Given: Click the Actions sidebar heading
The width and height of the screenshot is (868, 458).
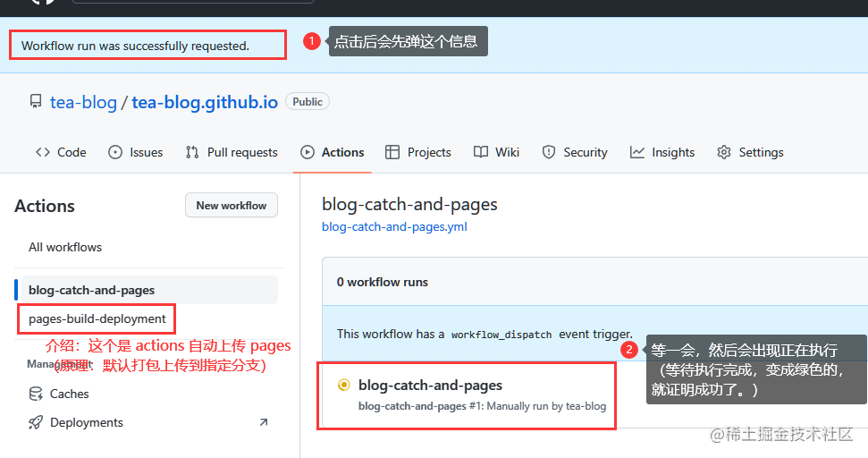Looking at the screenshot, I should tap(45, 206).
